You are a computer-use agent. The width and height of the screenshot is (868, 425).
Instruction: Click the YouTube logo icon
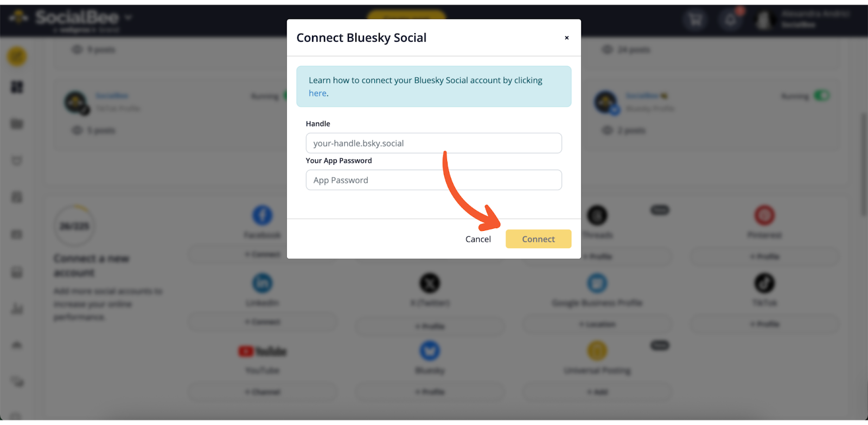point(263,351)
